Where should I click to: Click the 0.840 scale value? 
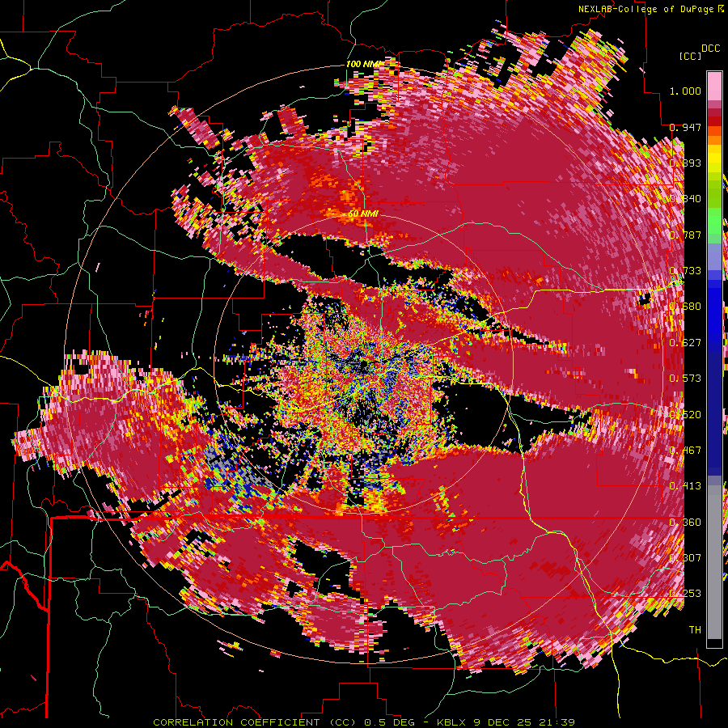(x=685, y=199)
